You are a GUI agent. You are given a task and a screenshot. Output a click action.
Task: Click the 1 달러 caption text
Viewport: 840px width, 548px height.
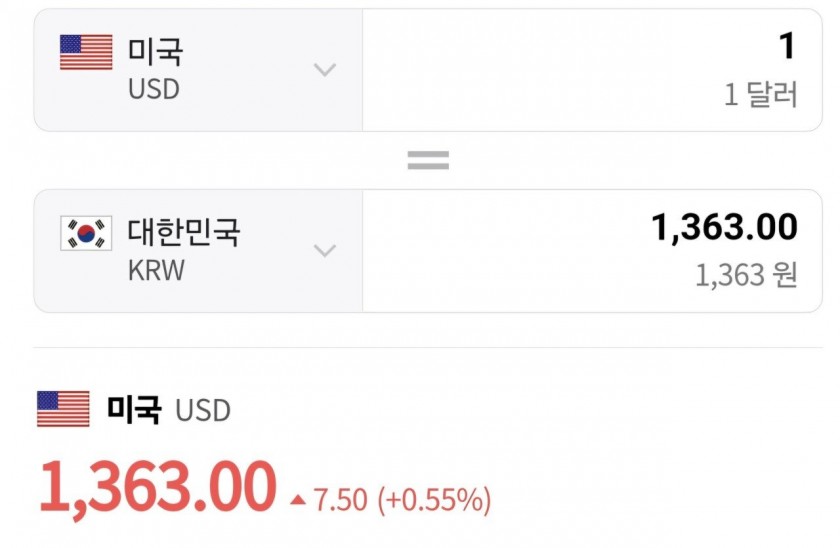761,94
